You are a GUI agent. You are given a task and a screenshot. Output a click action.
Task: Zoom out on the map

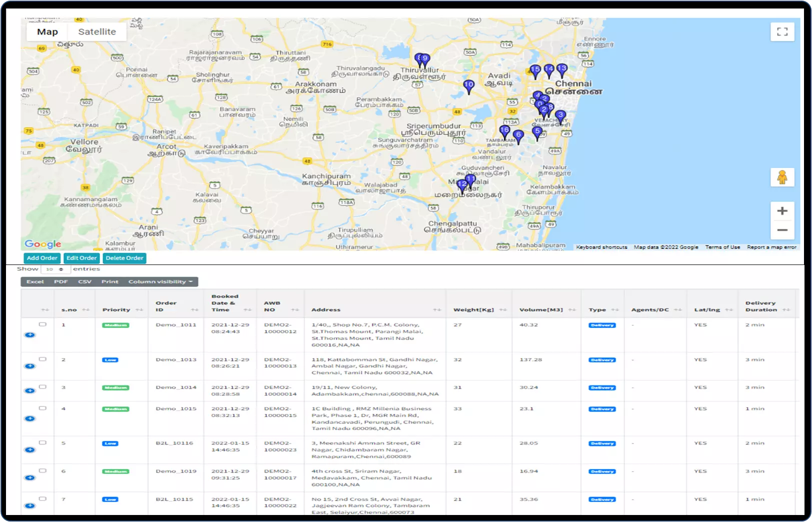coord(782,230)
